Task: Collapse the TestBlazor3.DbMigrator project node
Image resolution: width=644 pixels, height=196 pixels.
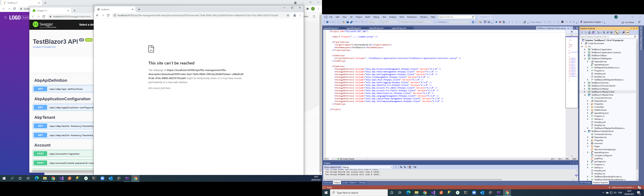Action: [585, 59]
